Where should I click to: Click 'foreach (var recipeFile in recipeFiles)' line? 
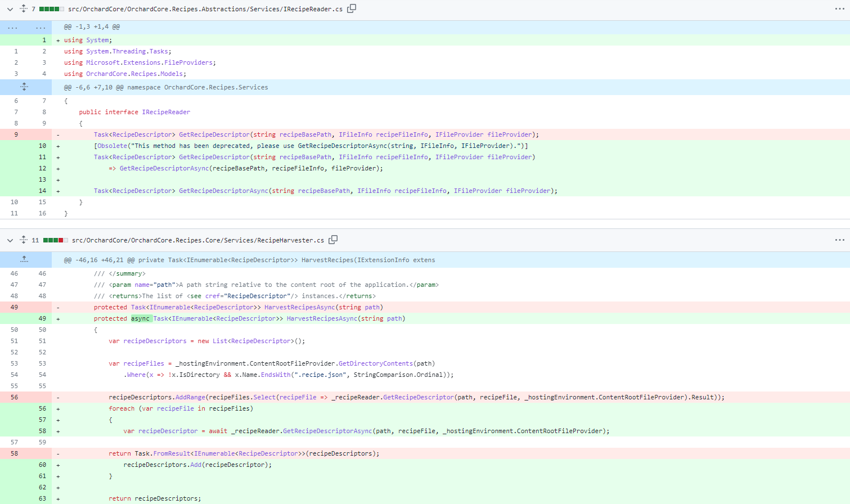pyautogui.click(x=181, y=408)
